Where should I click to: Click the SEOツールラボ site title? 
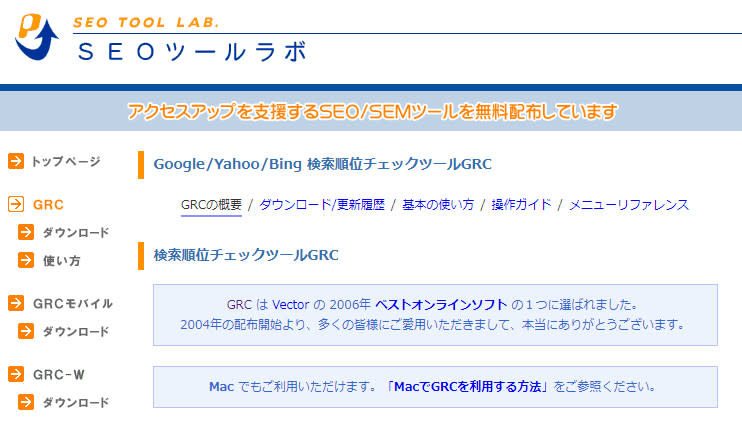click(192, 52)
